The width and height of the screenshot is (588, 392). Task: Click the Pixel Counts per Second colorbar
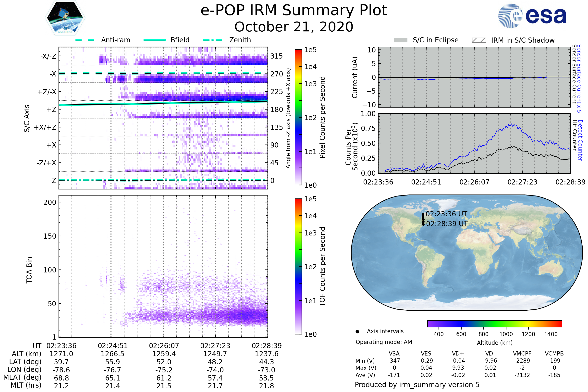[x=298, y=117]
